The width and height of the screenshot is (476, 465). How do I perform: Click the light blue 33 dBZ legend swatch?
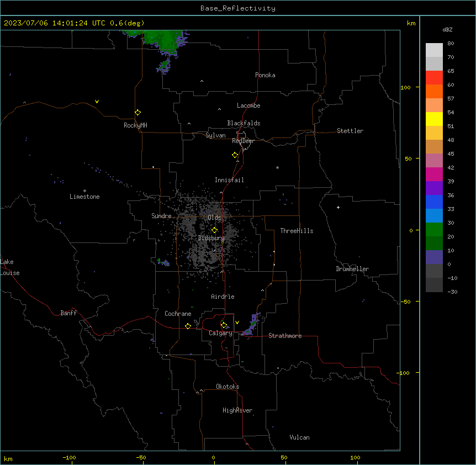434,215
